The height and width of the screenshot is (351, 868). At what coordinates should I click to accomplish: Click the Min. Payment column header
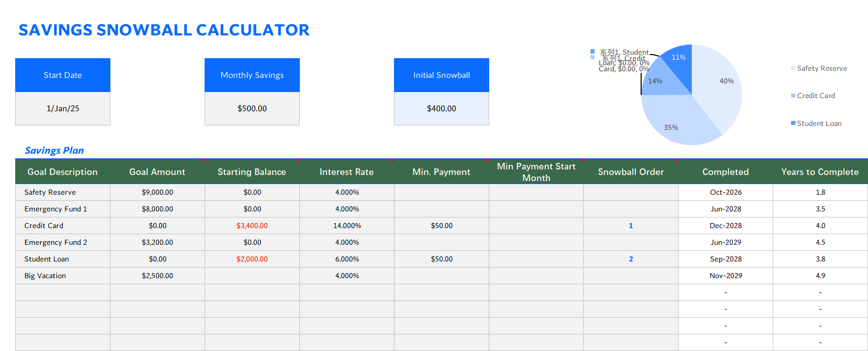coord(442,171)
